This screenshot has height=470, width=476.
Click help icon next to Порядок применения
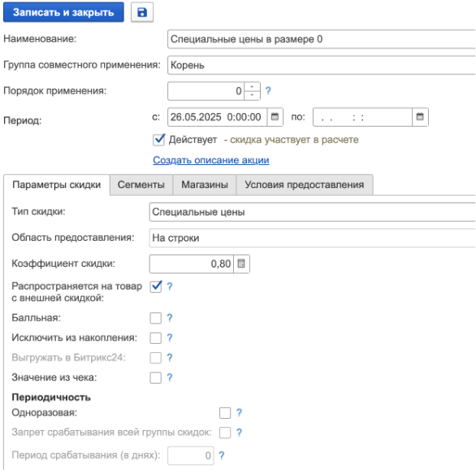[268, 91]
